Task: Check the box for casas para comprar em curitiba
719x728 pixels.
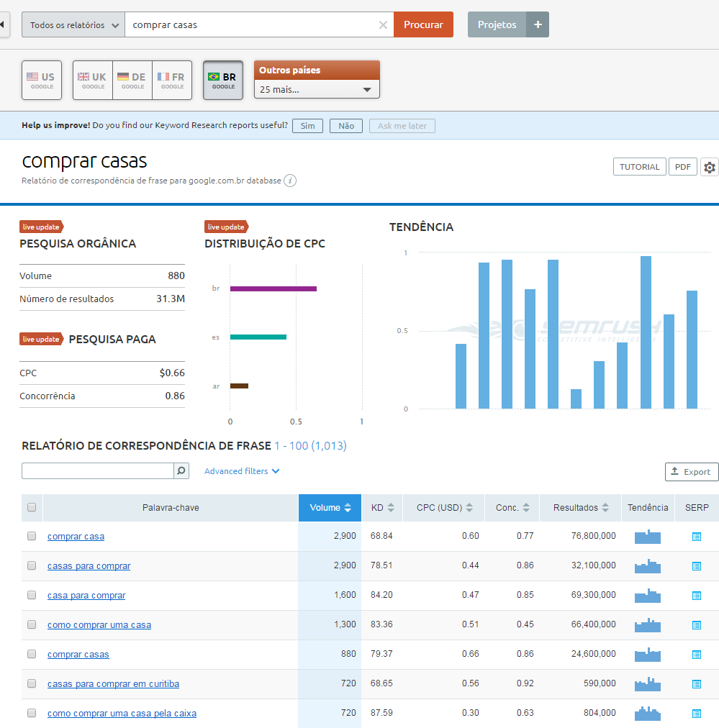Action: click(32, 683)
